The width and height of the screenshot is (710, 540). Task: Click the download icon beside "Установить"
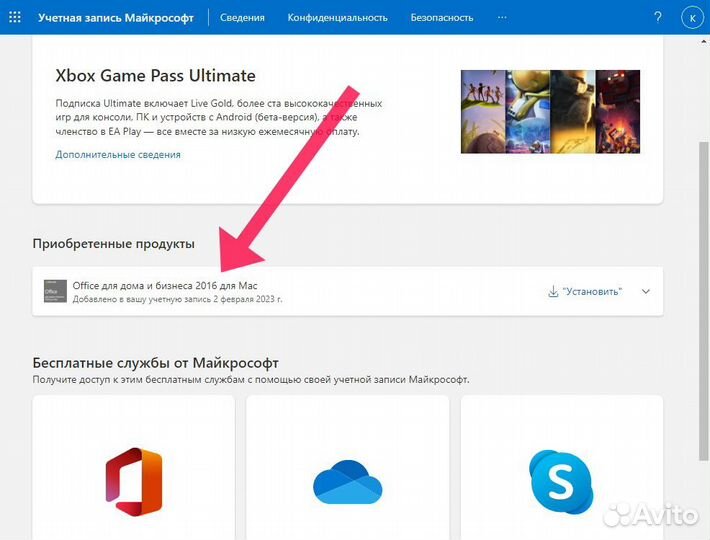tap(553, 291)
